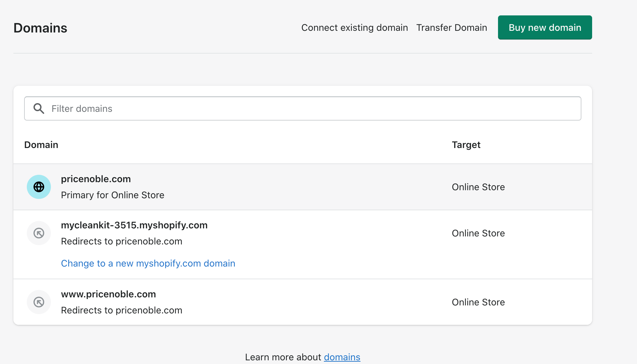
Task: Open the pricenoble.com primary domain row
Action: 96,179
